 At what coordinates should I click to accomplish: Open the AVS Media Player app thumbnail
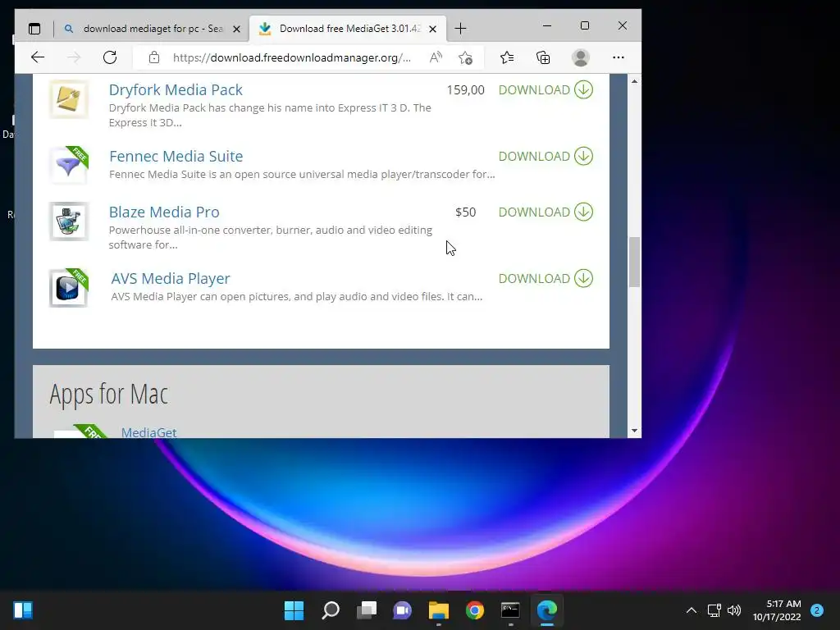(x=69, y=288)
